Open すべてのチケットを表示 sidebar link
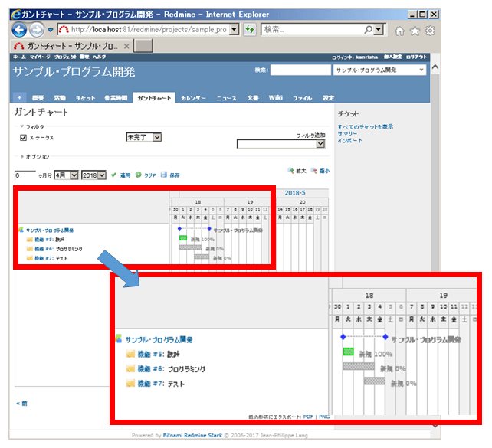The image size is (492, 448). click(366, 126)
